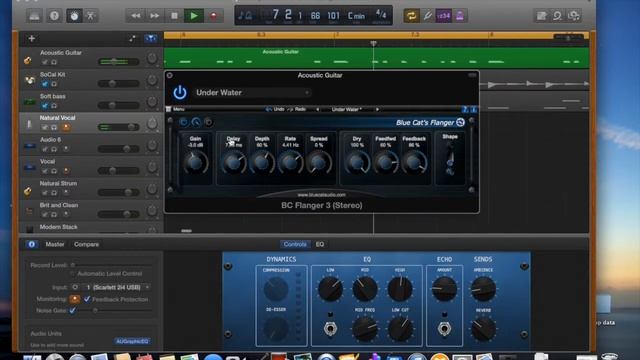This screenshot has width=640, height=360.
Task: Click the 4/4 time signature display
Action: [x=381, y=15]
